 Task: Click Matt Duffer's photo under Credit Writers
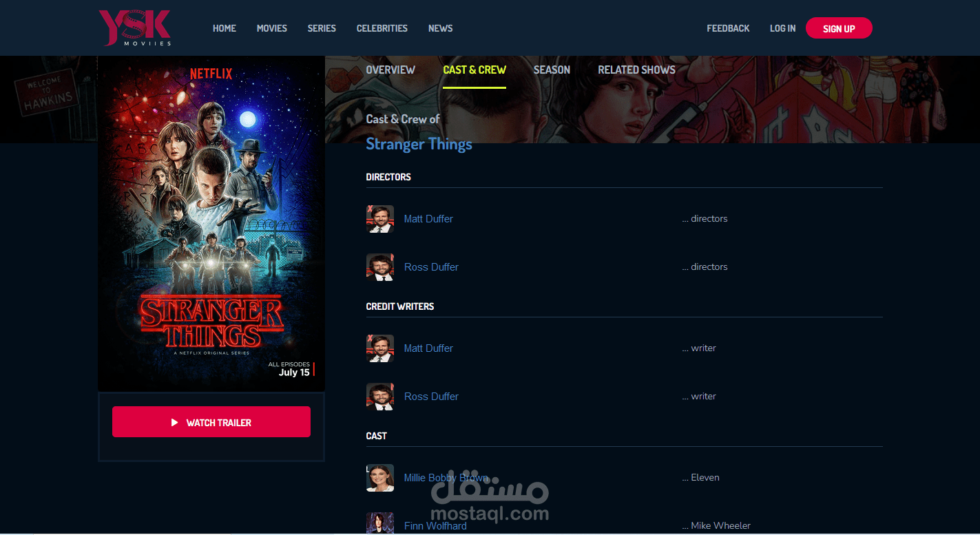(x=380, y=348)
